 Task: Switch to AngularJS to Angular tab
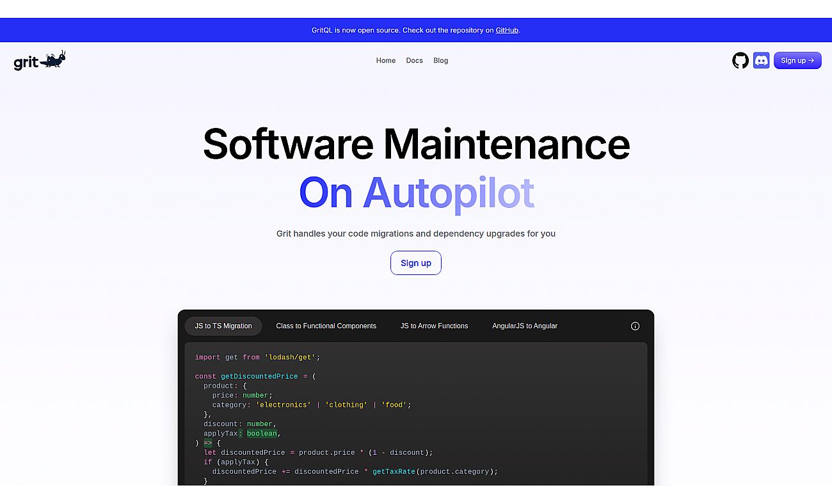[x=525, y=326]
